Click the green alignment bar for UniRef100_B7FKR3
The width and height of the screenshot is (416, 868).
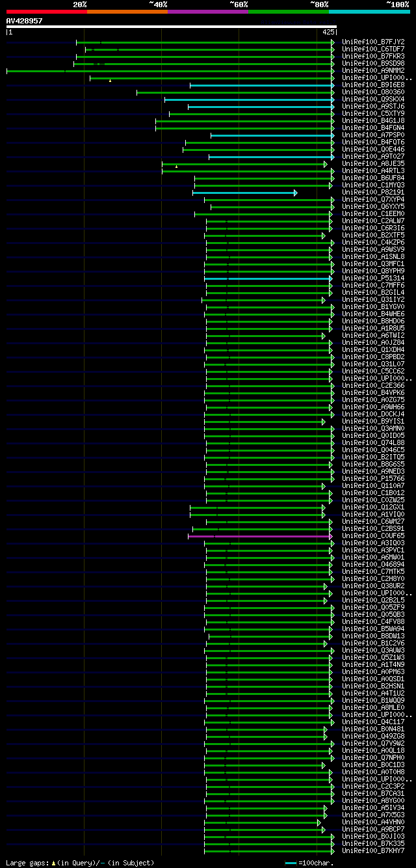click(x=205, y=57)
